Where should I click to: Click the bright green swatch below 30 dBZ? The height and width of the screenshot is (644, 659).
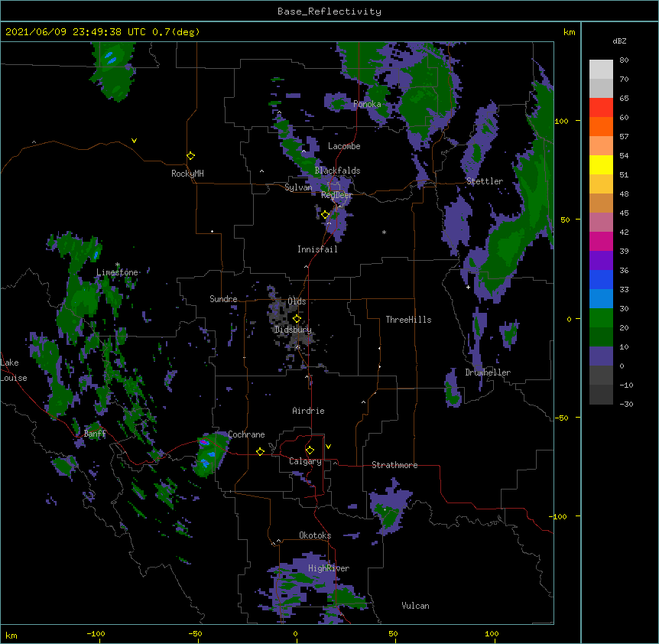601,318
